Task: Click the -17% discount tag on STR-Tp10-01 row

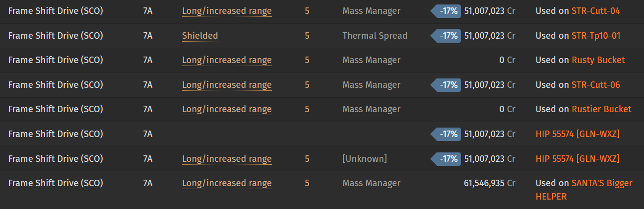Action: click(x=446, y=36)
